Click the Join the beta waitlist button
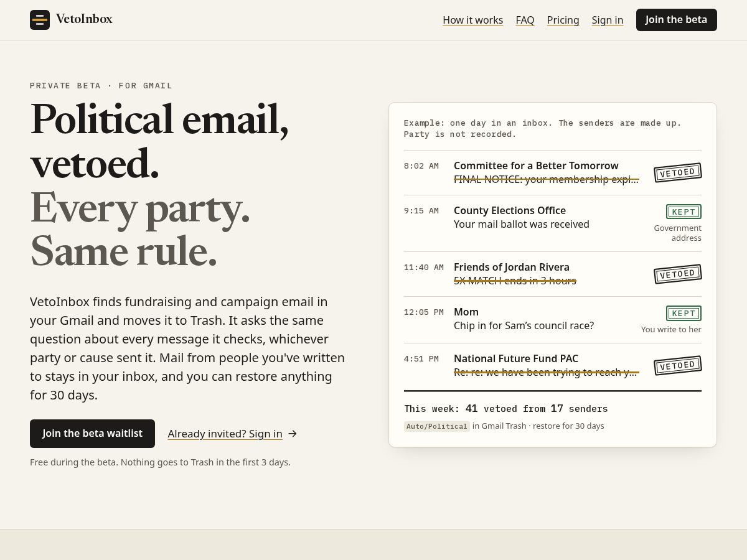The height and width of the screenshot is (560, 747). point(93,434)
